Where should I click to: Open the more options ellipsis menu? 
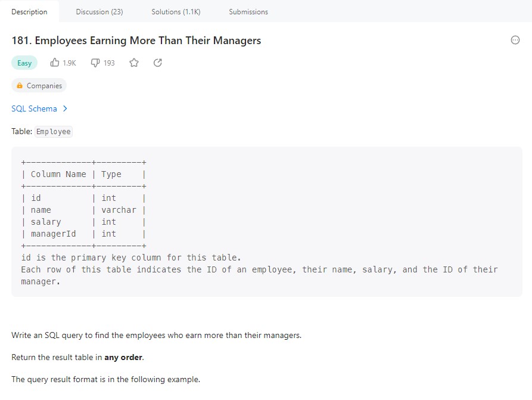click(515, 40)
